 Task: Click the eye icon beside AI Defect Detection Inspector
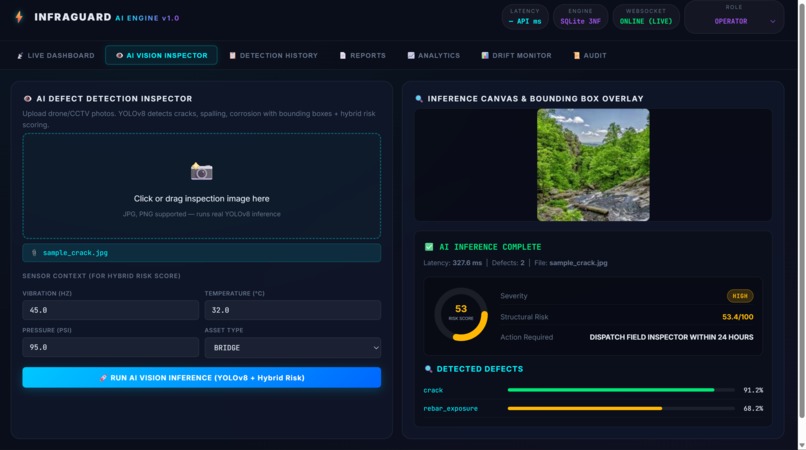(x=27, y=99)
